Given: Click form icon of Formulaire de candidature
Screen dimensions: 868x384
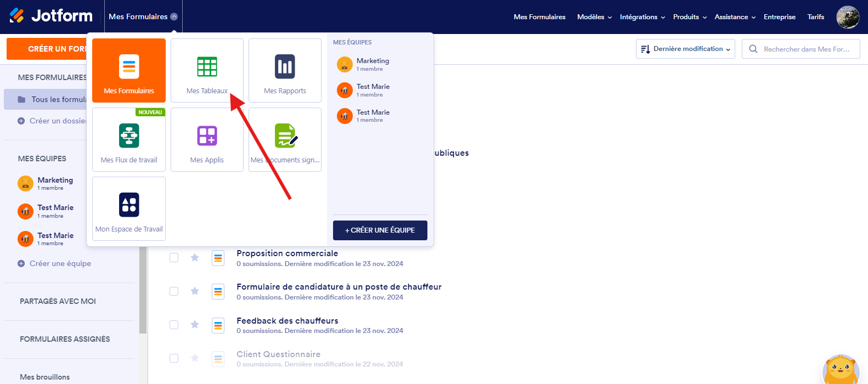Looking at the screenshot, I should click(x=218, y=291).
